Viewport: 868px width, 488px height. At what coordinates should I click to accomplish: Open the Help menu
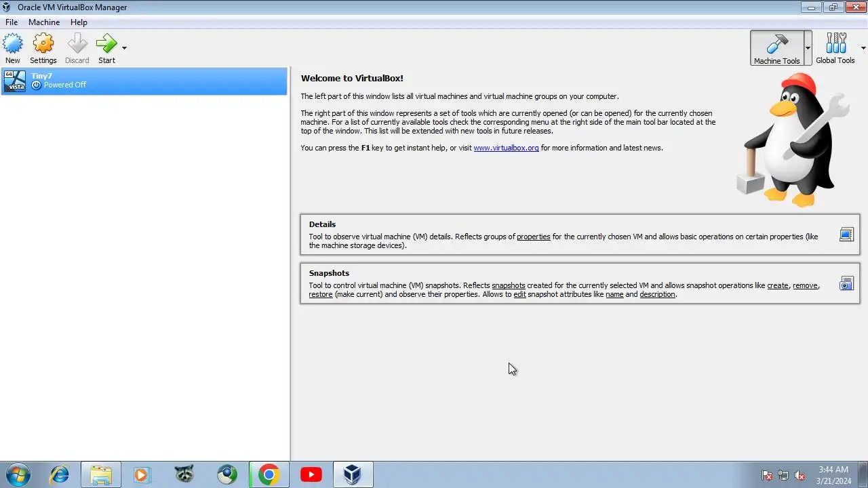tap(79, 22)
